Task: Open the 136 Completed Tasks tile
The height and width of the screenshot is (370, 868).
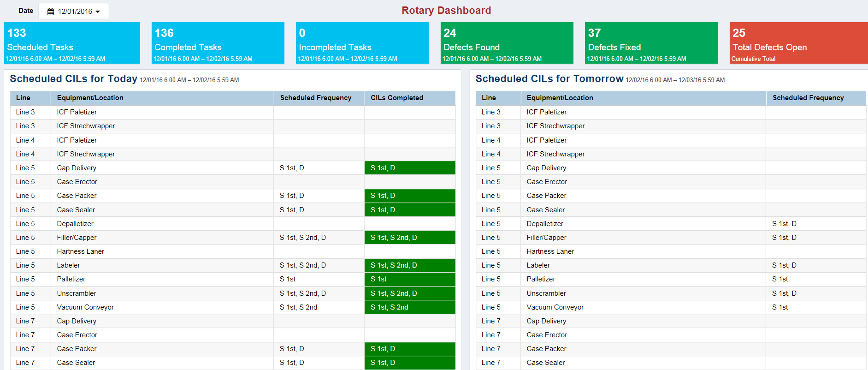Action: click(218, 43)
